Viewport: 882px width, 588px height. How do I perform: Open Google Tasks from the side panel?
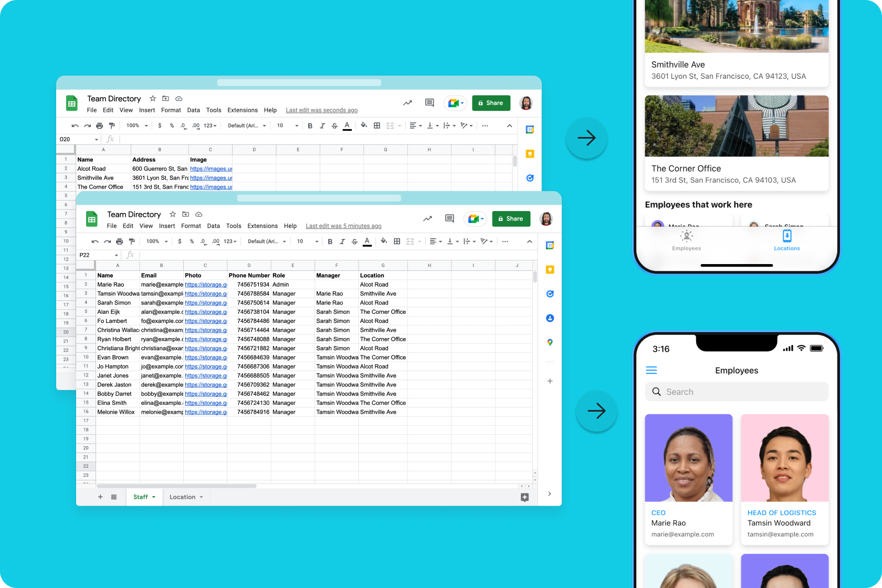550,294
